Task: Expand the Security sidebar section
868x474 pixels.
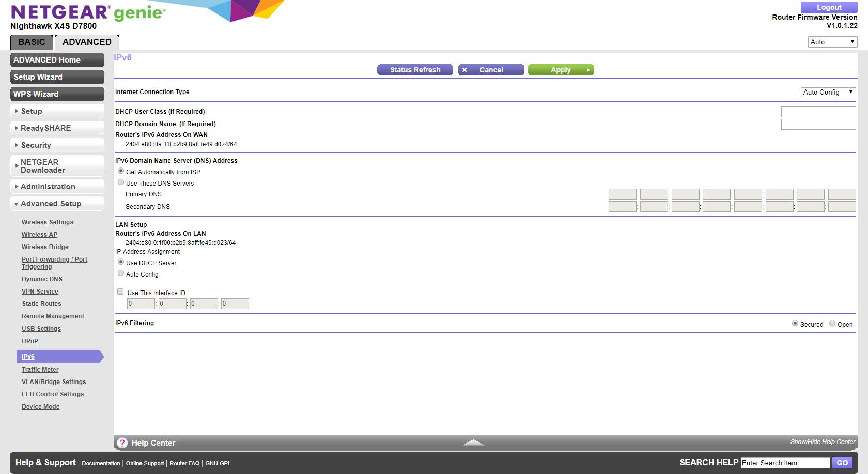Action: 57,145
